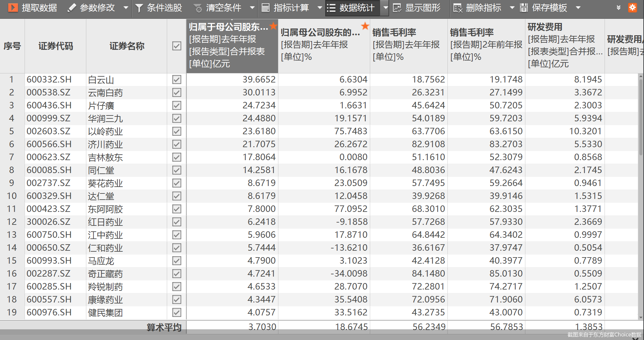This screenshot has height=340, width=644.
Task: Expand the 数据统计 dropdown arrow
Action: [385, 7]
